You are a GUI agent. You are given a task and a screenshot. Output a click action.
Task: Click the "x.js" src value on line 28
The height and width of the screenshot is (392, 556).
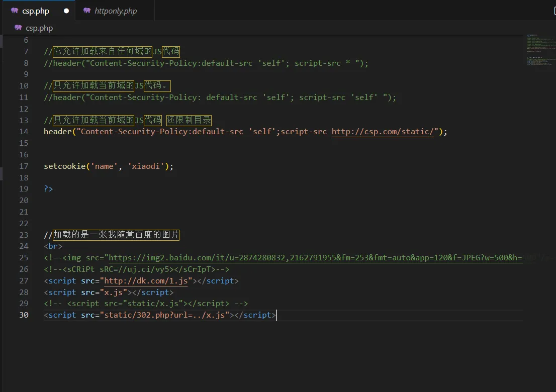[x=114, y=292]
